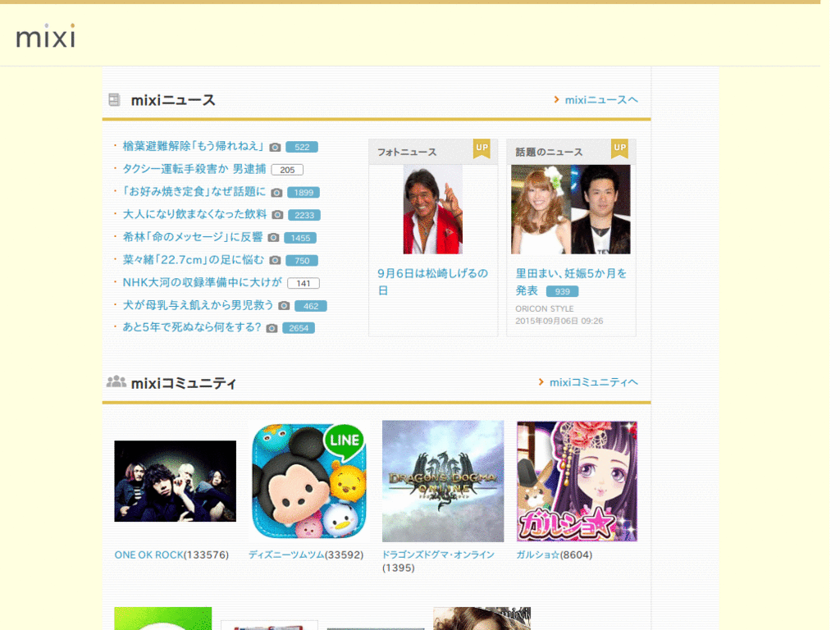Image resolution: width=840 pixels, height=630 pixels.
Task: Click the 205 comment count badge
Action: click(287, 170)
